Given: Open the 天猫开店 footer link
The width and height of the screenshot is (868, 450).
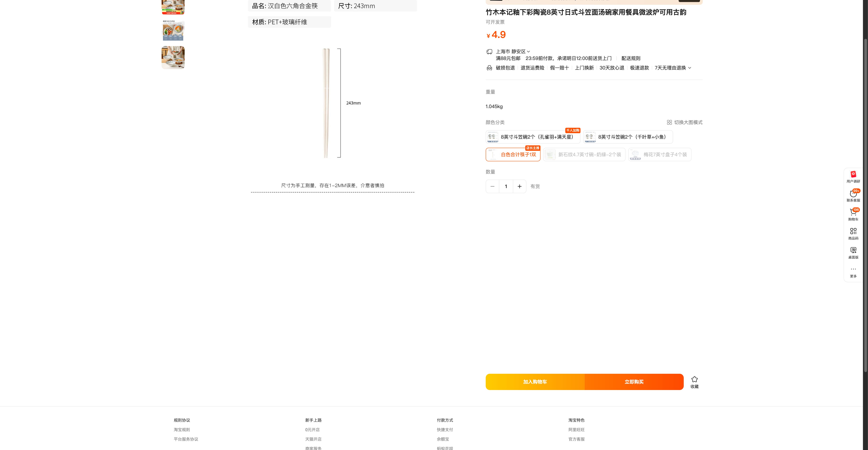Looking at the screenshot, I should (x=313, y=439).
